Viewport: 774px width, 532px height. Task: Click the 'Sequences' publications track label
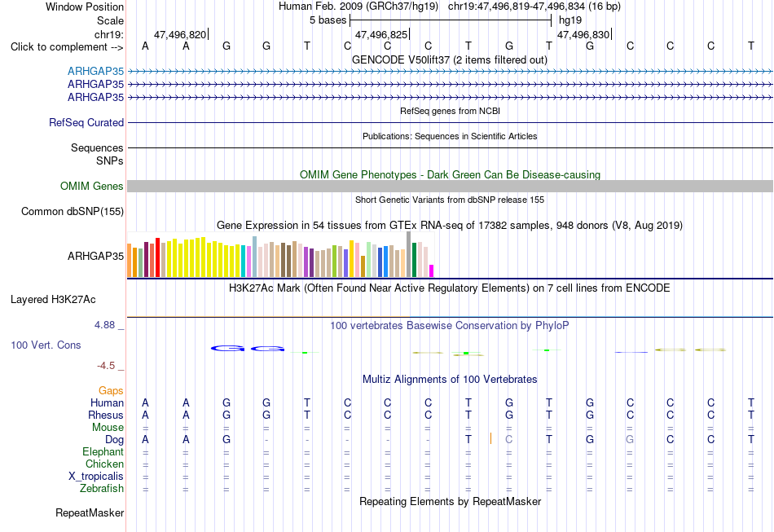97,148
